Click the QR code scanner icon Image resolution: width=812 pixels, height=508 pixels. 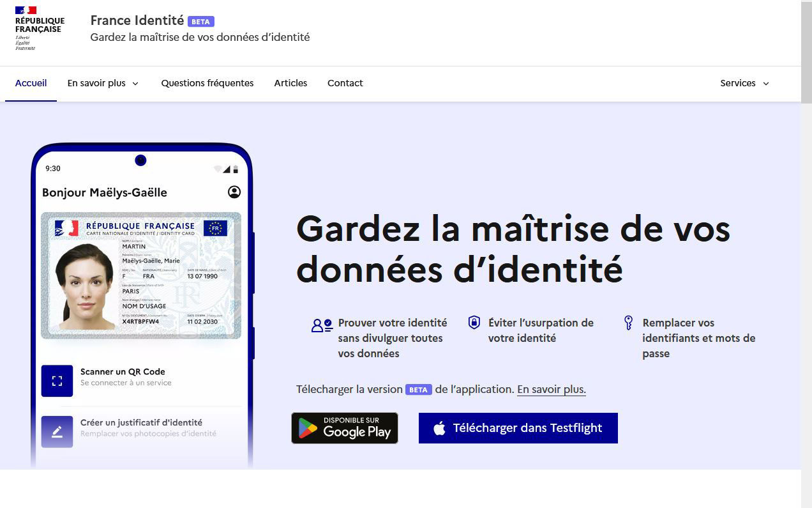(x=57, y=381)
